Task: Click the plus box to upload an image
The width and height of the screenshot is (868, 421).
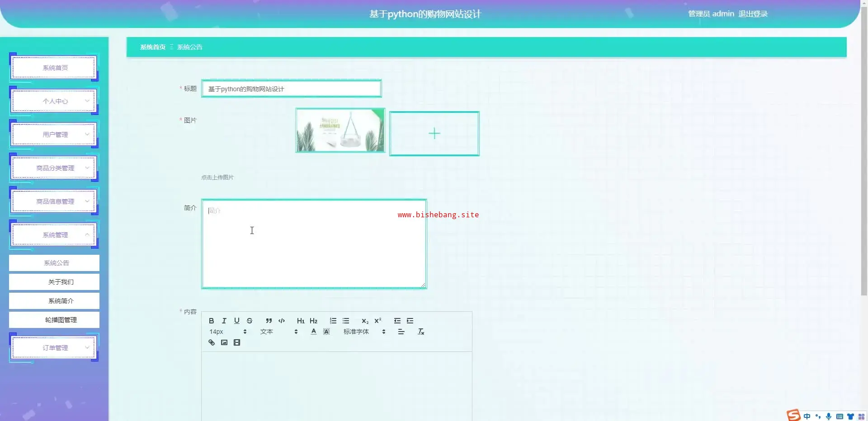Action: (x=434, y=134)
